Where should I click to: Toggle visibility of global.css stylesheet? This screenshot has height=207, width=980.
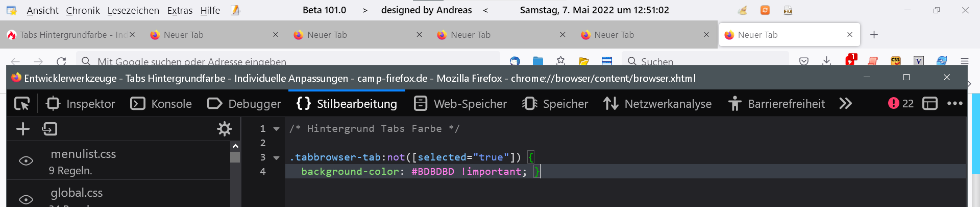26,199
